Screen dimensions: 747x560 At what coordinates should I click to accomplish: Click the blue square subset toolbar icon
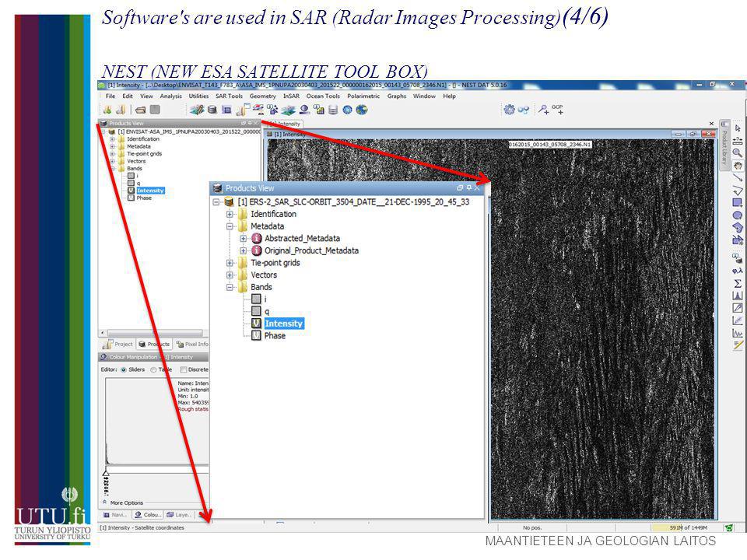226,110
